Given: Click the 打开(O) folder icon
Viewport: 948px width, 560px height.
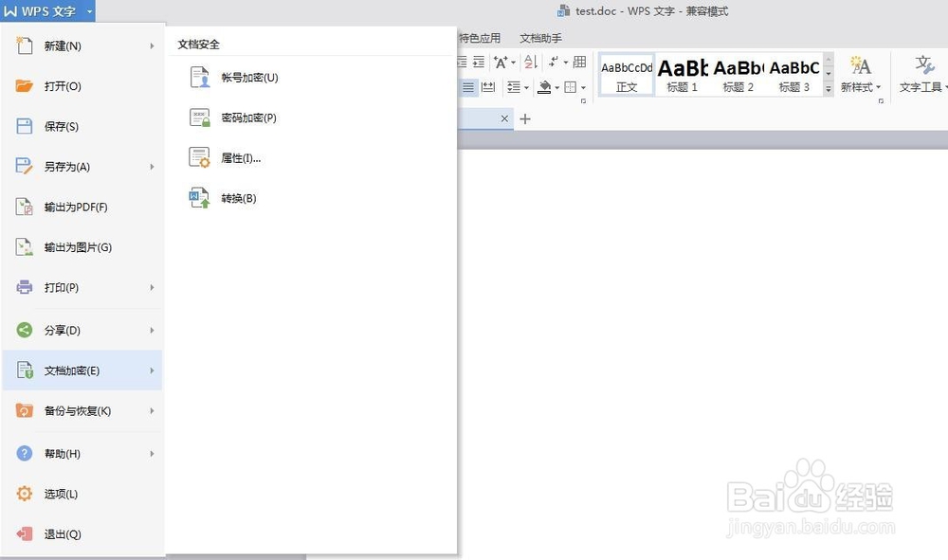Looking at the screenshot, I should (x=25, y=86).
